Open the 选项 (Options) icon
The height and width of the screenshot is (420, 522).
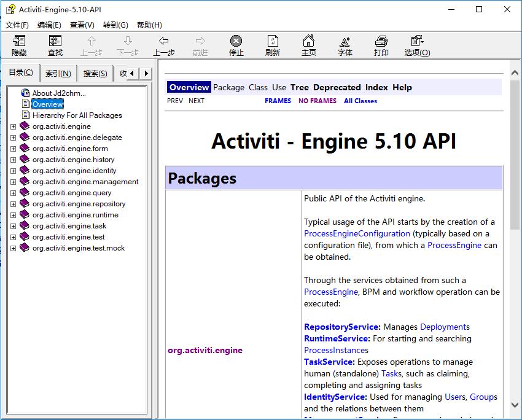pos(416,45)
